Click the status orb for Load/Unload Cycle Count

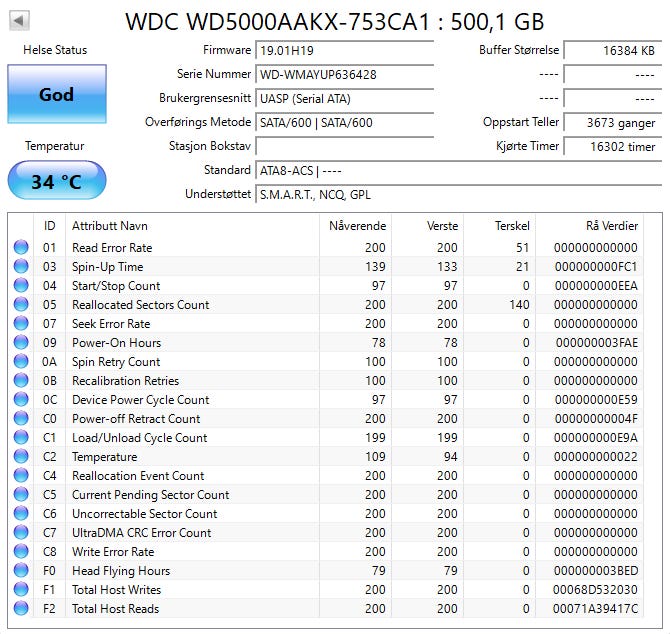coord(21,437)
